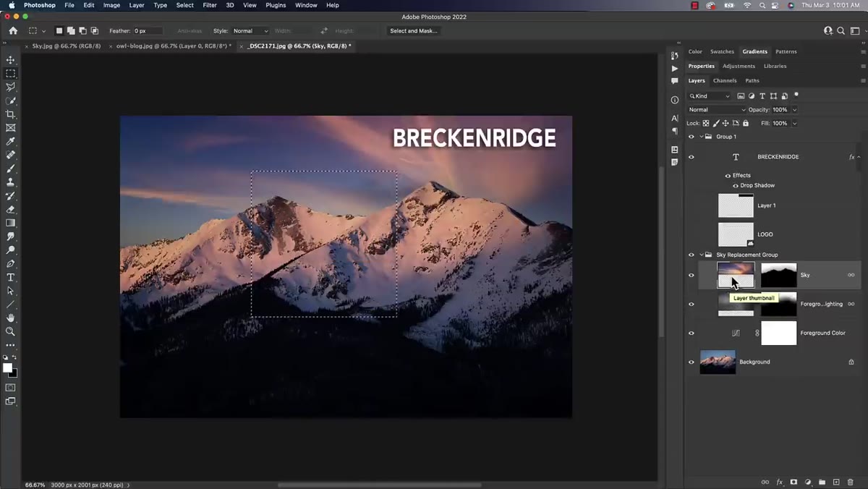The image size is (868, 489).
Task: Select the Spot Healing Brush tool
Action: coord(10,155)
